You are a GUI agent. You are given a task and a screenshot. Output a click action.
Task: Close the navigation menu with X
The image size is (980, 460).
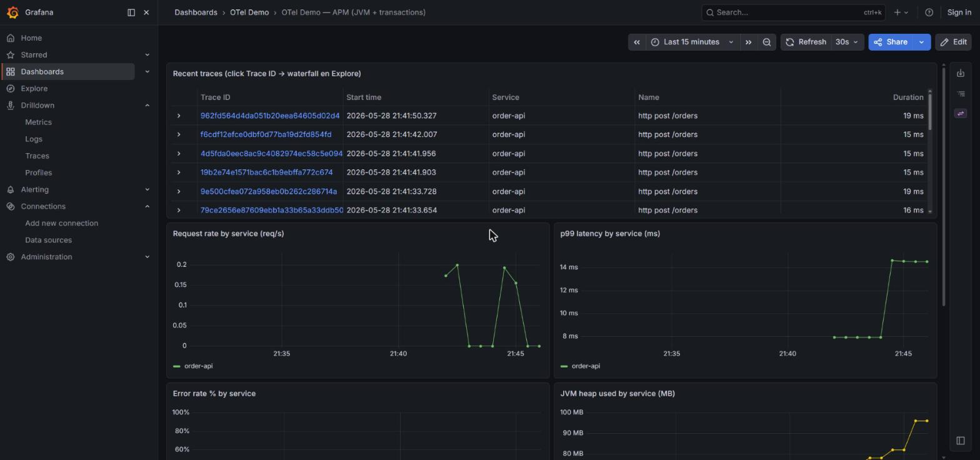146,12
